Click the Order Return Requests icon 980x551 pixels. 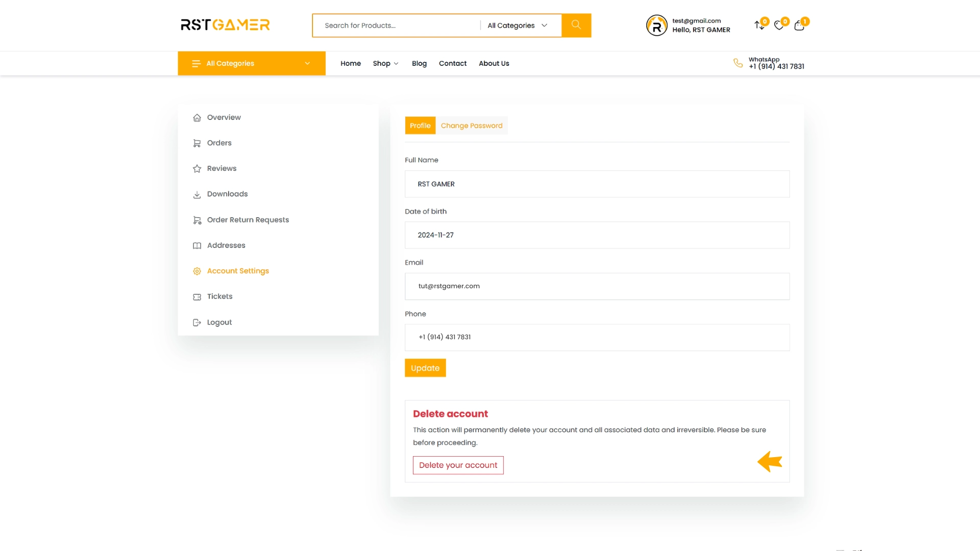[197, 220]
